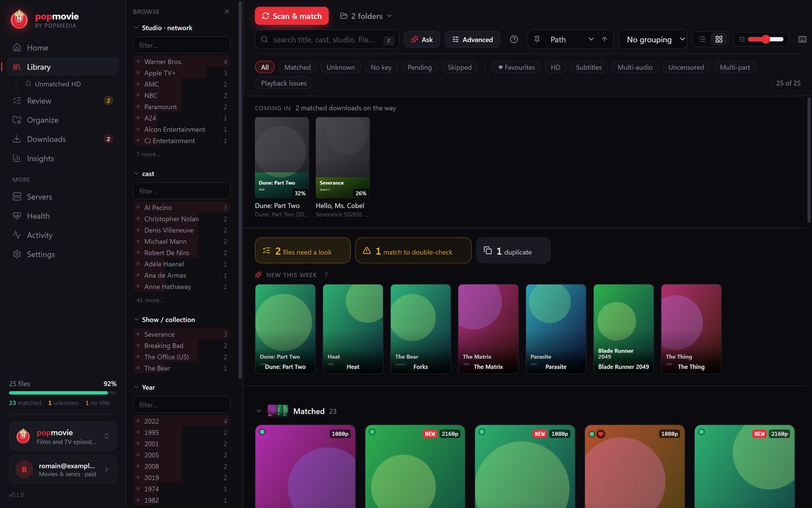
Task: Click the help question mark icon
Action: [514, 40]
